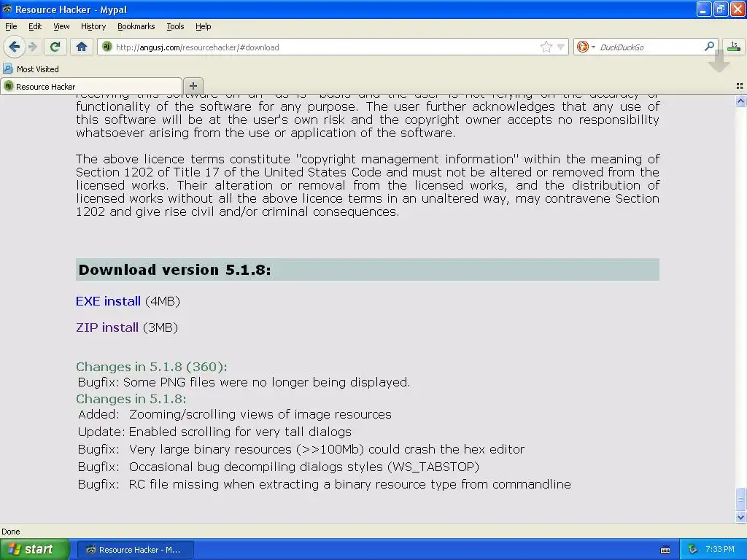Click the EXE install download link

point(108,301)
